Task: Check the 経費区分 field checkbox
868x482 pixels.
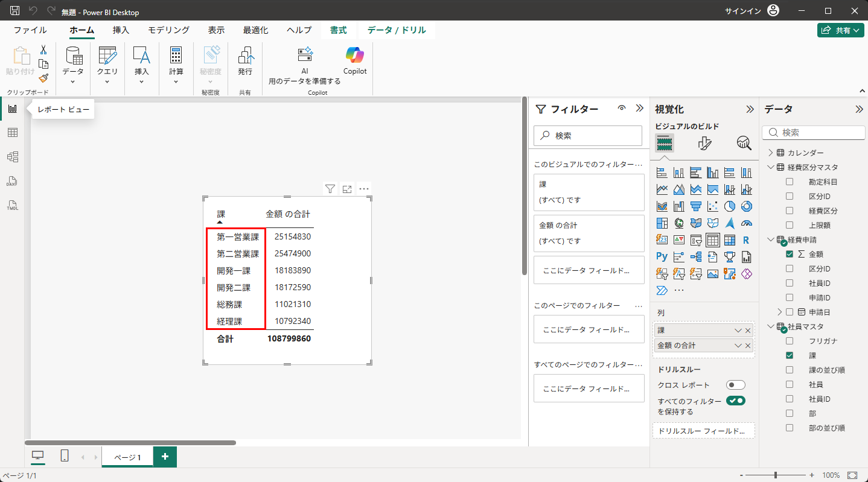Action: coord(790,211)
